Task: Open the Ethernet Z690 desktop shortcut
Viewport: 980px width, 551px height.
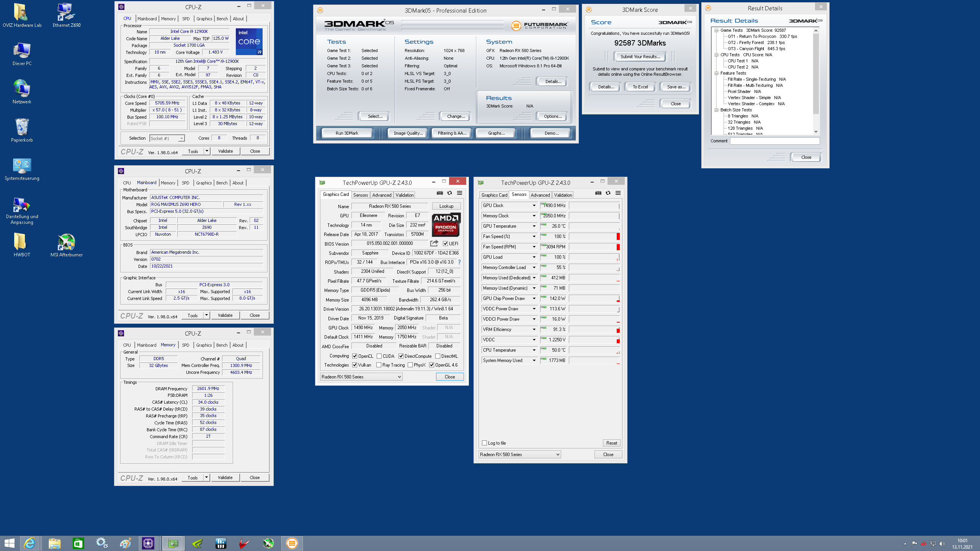Action: point(67,15)
